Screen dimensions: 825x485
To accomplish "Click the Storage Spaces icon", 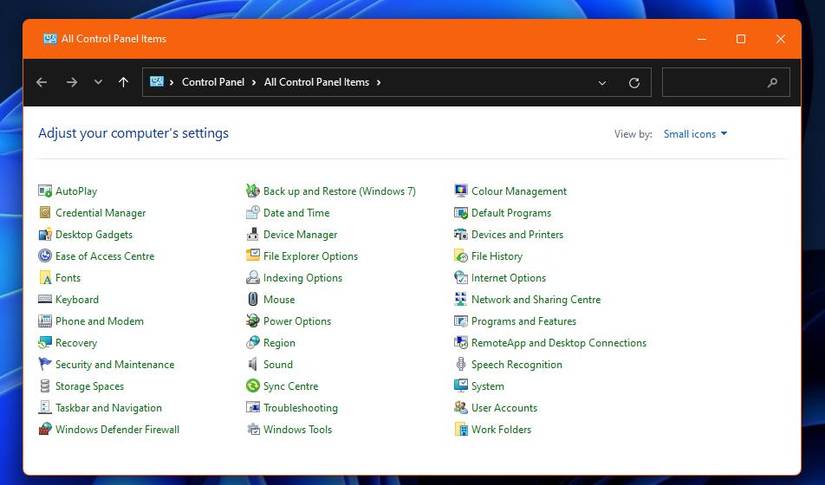I will click(45, 386).
